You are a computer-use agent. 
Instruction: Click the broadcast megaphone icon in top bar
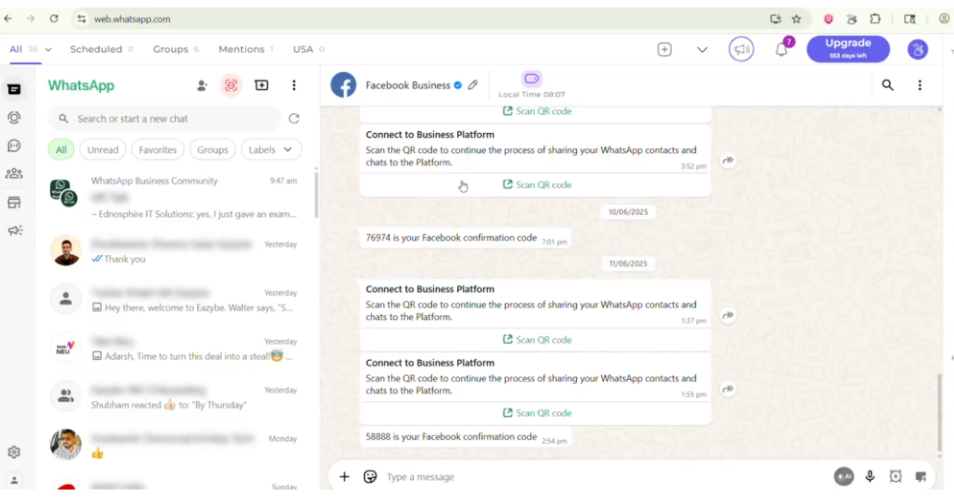tap(741, 49)
